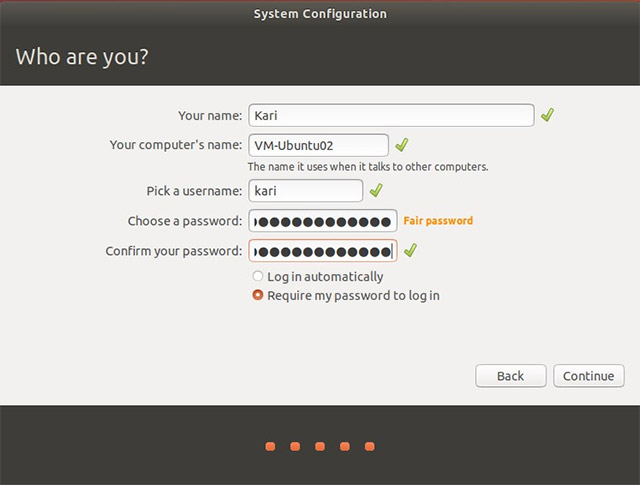Click the Your name: label
Image resolution: width=640 pixels, height=485 pixels.
pos(210,116)
